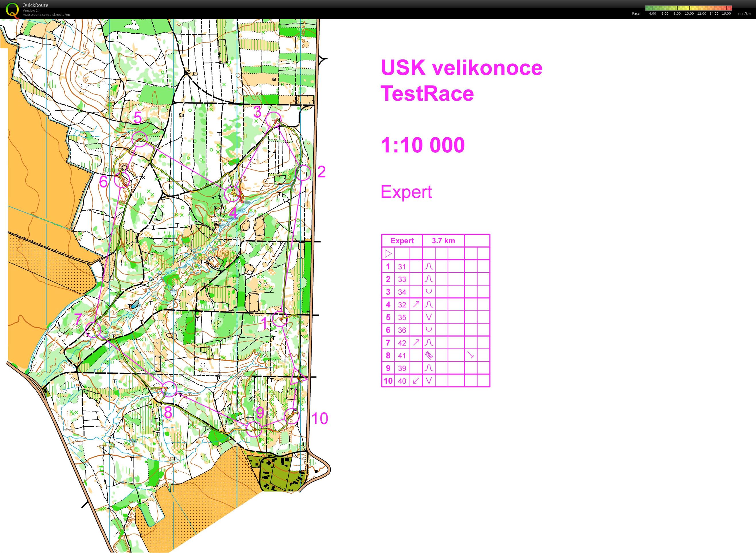Click control code 42 in the table

click(402, 343)
